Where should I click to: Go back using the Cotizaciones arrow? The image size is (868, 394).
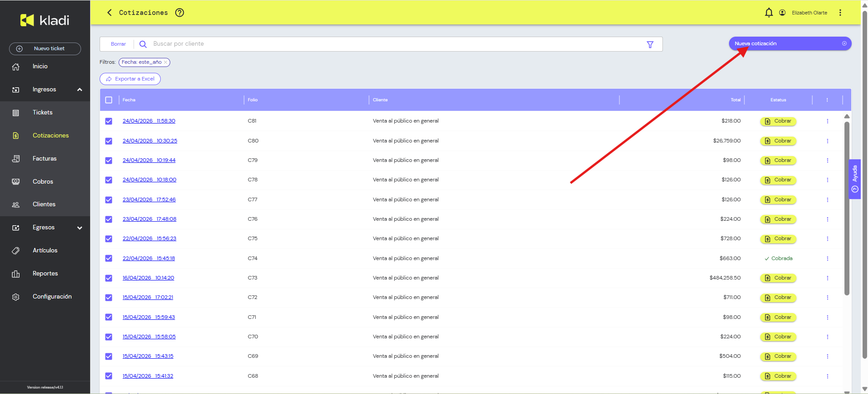coord(109,13)
